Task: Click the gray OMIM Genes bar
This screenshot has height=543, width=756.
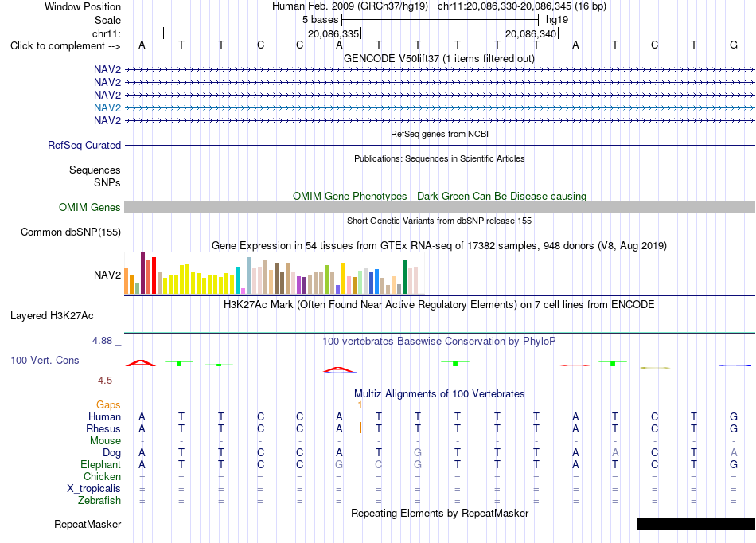Action: click(x=439, y=207)
